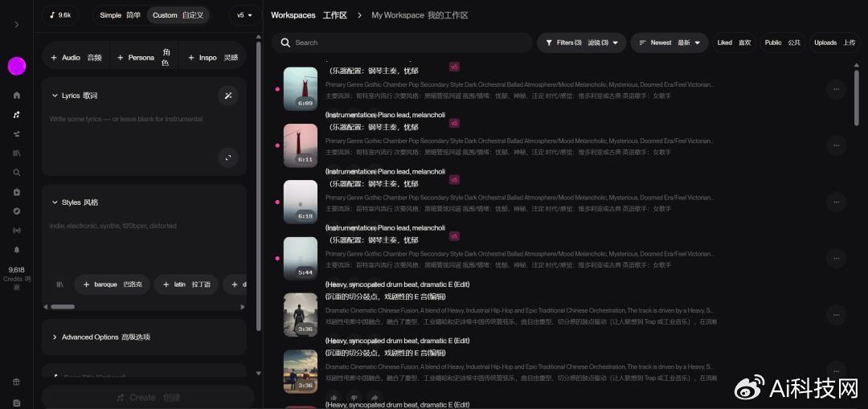Switch to Simple mode

click(120, 15)
